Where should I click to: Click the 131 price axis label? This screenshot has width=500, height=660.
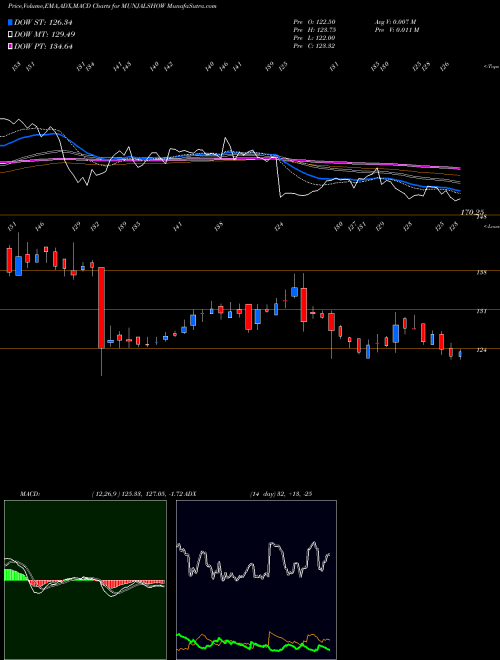tap(481, 311)
